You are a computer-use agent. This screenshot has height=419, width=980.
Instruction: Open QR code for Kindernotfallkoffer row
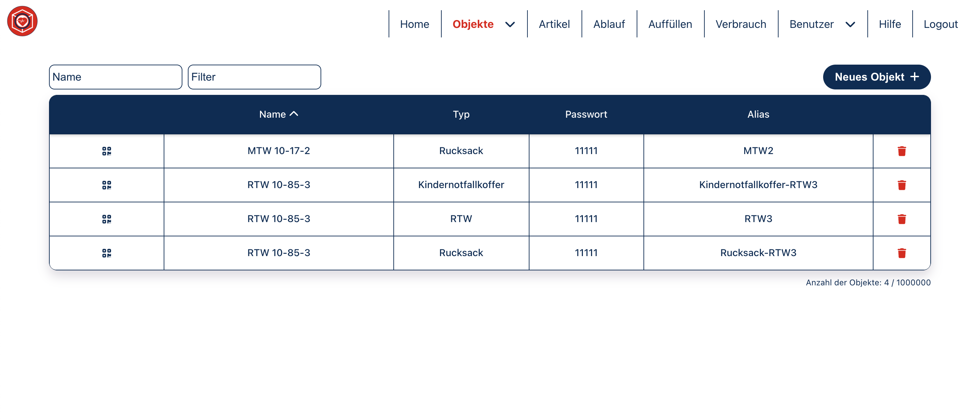pos(107,185)
